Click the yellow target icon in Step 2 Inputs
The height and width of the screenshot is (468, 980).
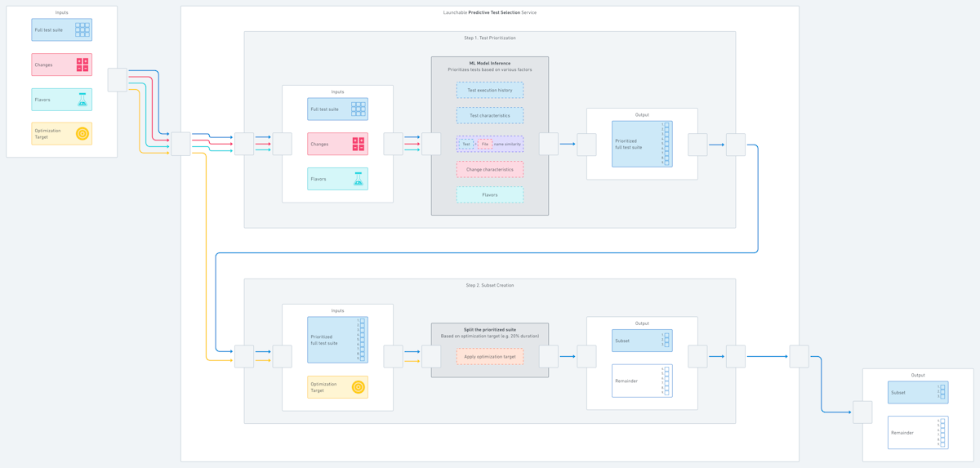[x=359, y=387]
